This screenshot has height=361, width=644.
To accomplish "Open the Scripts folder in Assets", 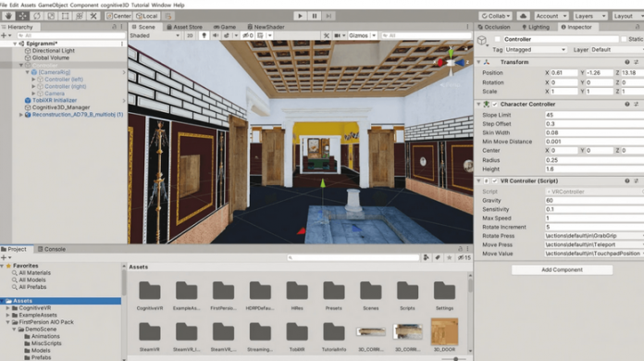I will pos(407,295).
